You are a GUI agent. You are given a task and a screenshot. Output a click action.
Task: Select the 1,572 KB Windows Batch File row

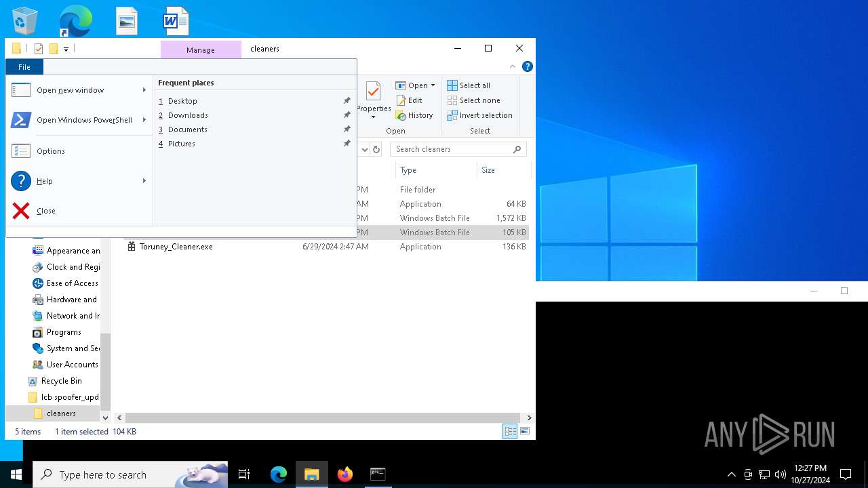(x=443, y=218)
